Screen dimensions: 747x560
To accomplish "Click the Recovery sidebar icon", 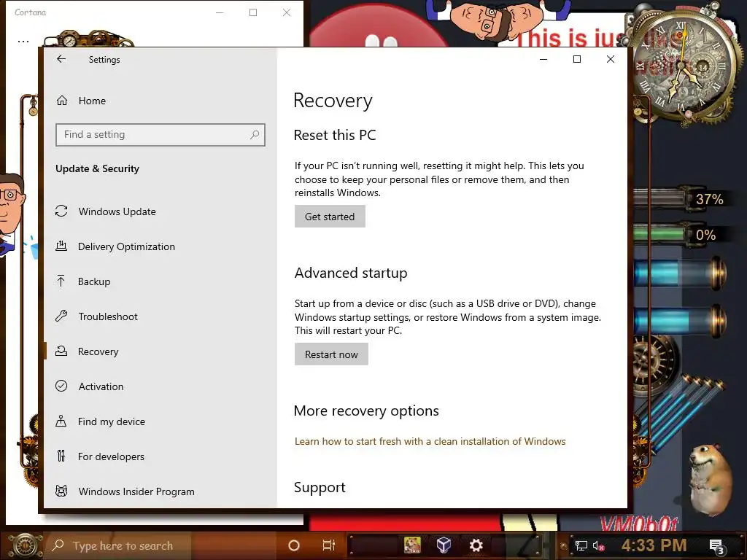I will click(61, 351).
